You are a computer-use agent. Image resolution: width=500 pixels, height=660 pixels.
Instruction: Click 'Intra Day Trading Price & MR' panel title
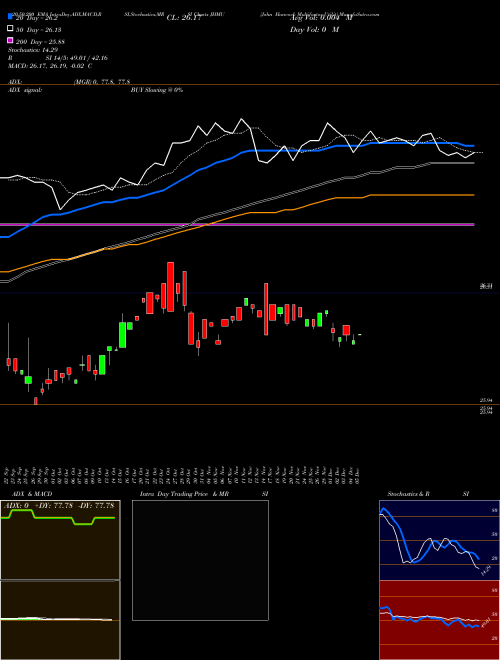coord(184,494)
